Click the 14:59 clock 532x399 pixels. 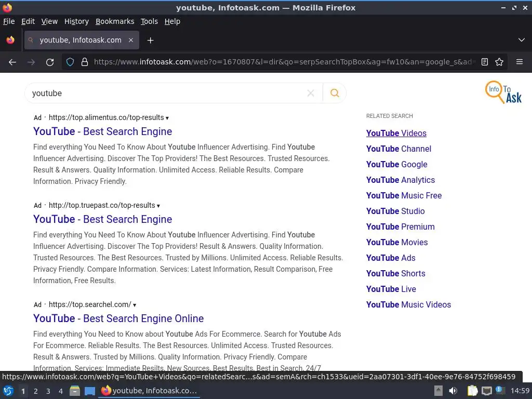coord(520,391)
